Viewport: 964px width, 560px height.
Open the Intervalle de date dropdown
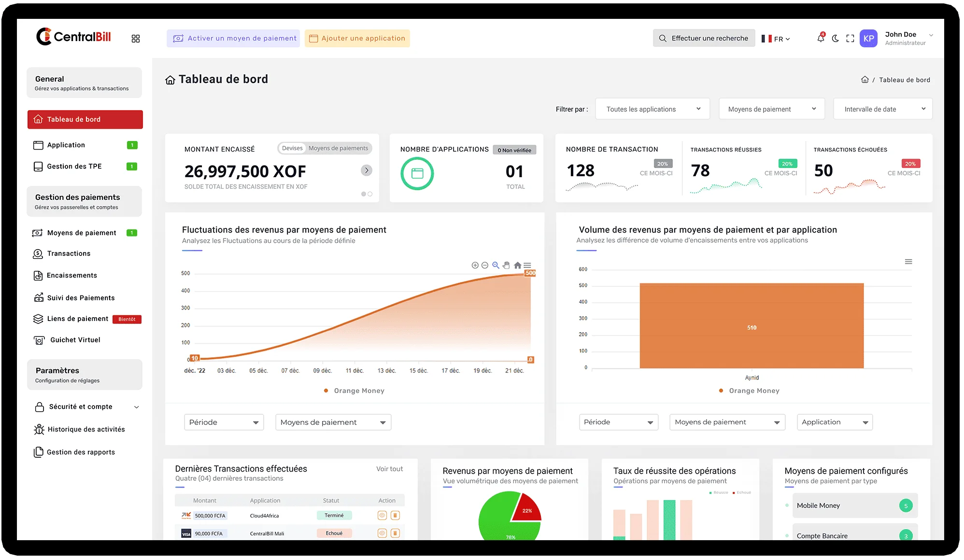[882, 109]
